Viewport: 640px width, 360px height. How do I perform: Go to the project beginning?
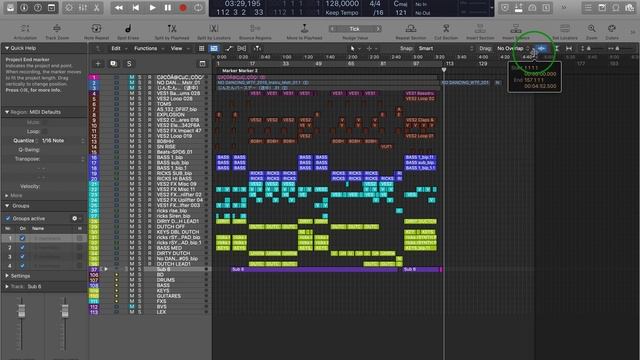(136, 8)
